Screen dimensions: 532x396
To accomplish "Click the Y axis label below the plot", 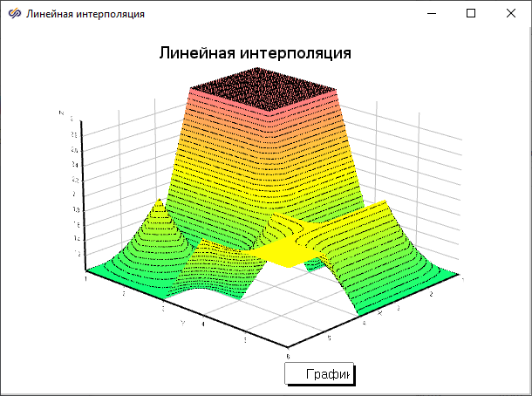I will point(182,324).
